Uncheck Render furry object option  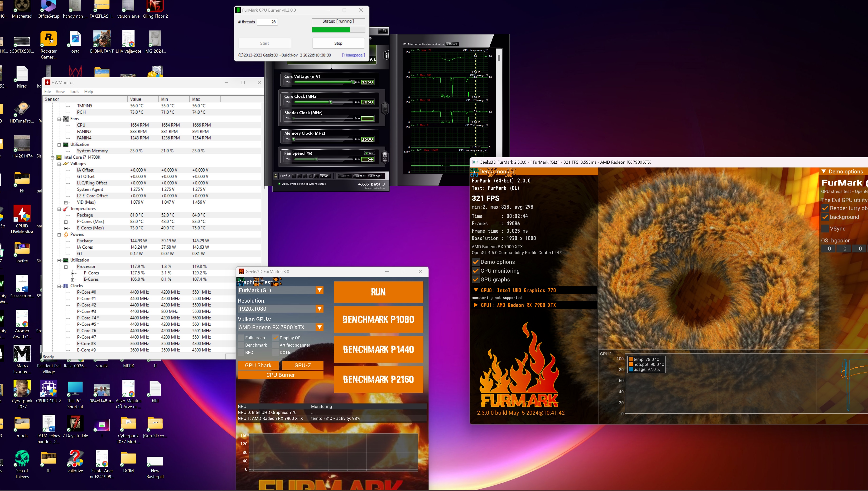point(825,208)
